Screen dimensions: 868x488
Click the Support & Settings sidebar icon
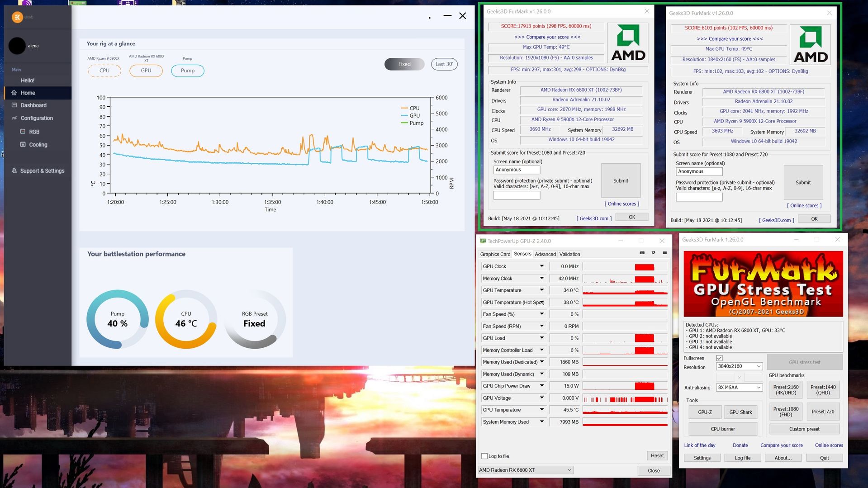click(14, 171)
